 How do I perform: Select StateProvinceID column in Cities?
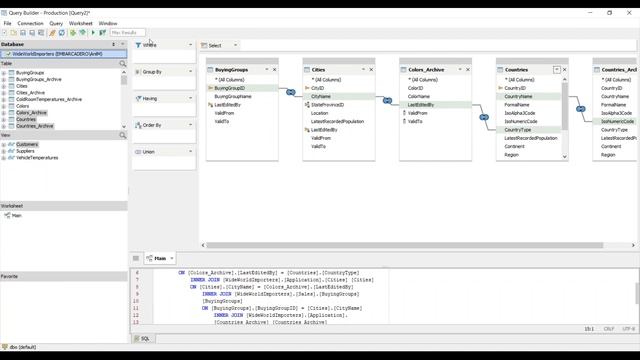(x=327, y=105)
